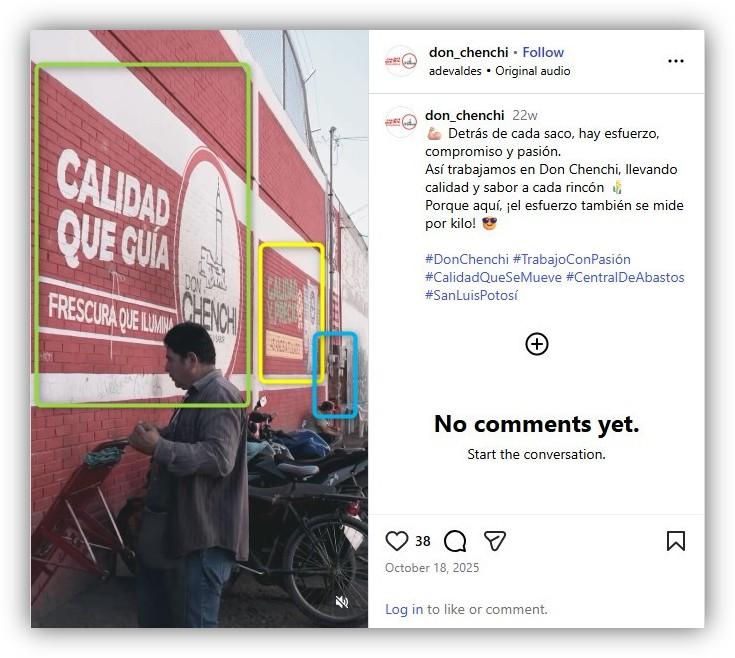Open the #SanLuisPotosí hashtag
Viewport: 735px width, 658px height.
(x=471, y=295)
